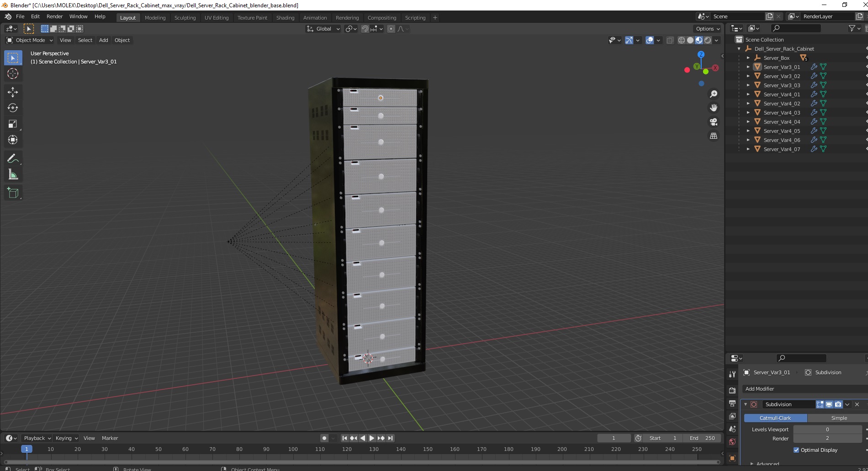
Task: Click the pan view hand icon
Action: tap(713, 108)
